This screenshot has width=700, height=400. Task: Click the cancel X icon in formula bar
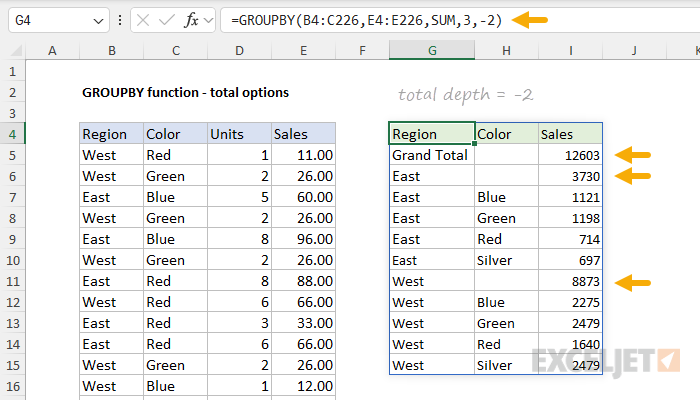143,20
